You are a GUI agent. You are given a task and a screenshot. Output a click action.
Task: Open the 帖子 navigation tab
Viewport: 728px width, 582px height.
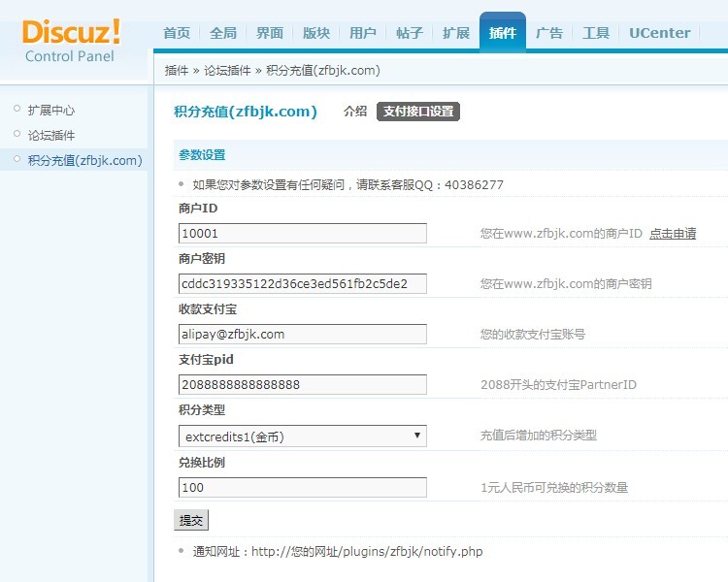pos(410,33)
